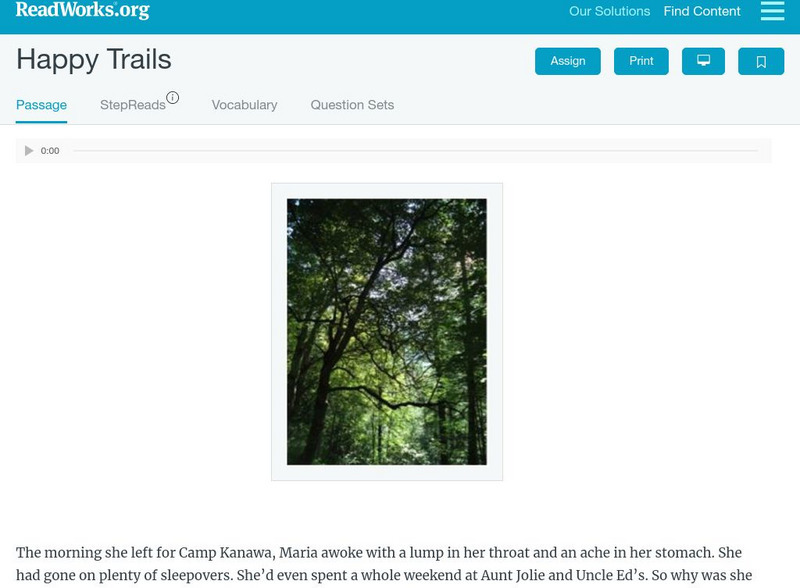Click the forest trees photo
This screenshot has width=800, height=588.
(x=387, y=332)
